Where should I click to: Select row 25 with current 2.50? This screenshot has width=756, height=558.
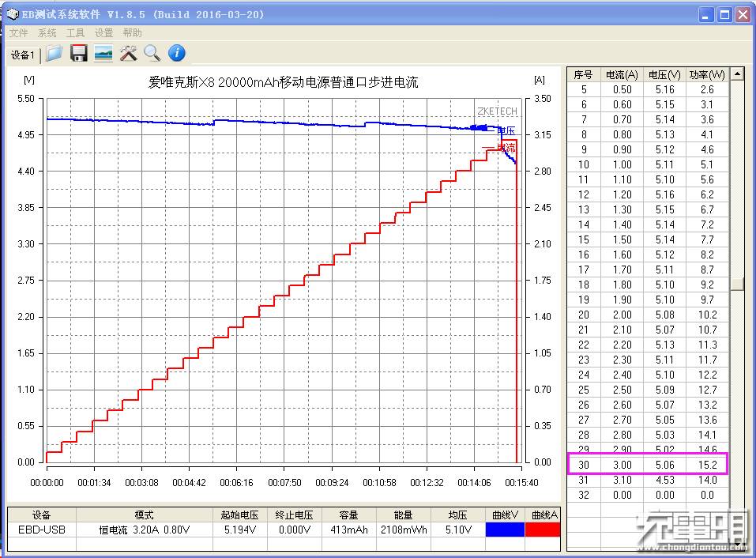coord(648,390)
